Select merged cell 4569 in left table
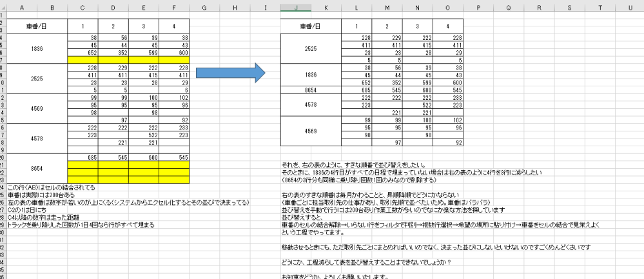 coord(36,108)
